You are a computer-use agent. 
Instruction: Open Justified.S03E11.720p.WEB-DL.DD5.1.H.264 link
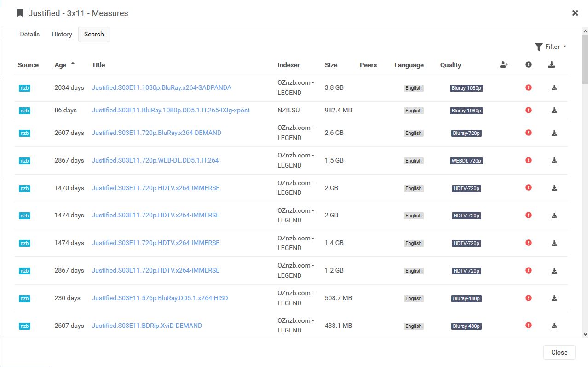click(x=155, y=160)
